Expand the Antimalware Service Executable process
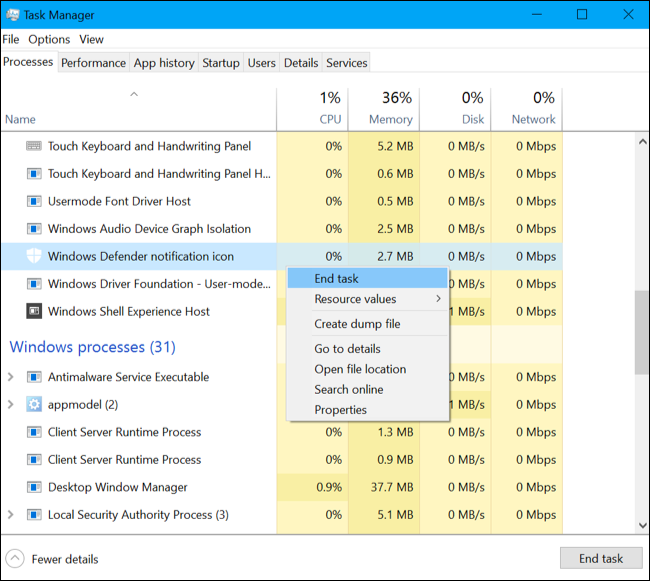The height and width of the screenshot is (581, 650). tap(11, 377)
